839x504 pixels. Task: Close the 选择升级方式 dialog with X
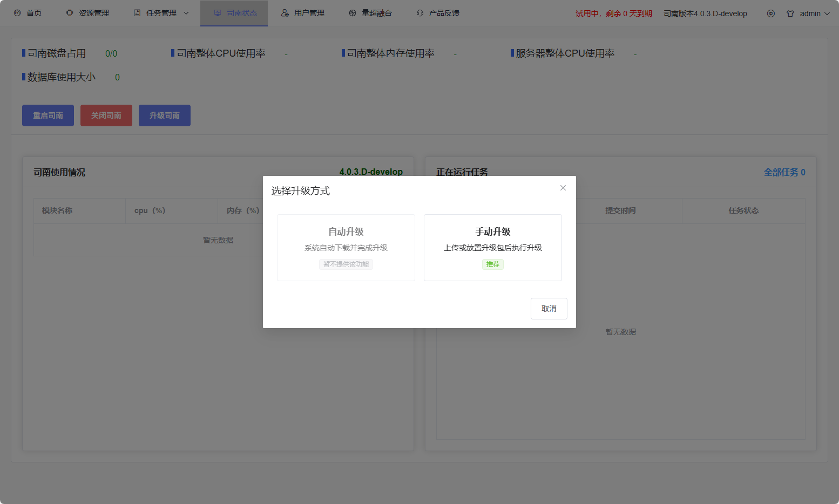click(563, 188)
